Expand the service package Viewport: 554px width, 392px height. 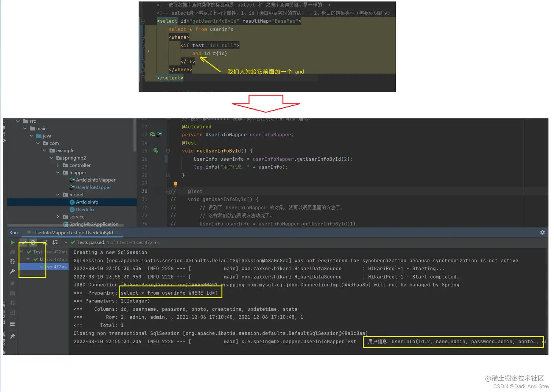click(x=58, y=217)
